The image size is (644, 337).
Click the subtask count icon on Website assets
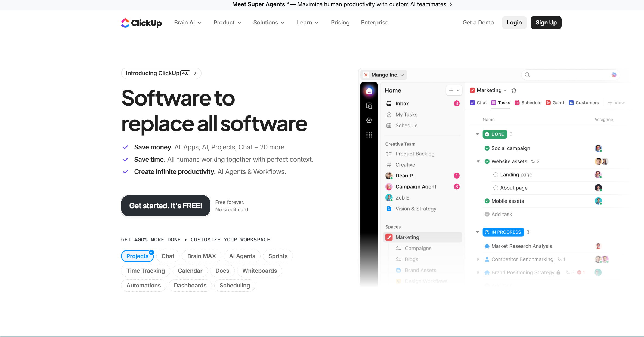[533, 161]
